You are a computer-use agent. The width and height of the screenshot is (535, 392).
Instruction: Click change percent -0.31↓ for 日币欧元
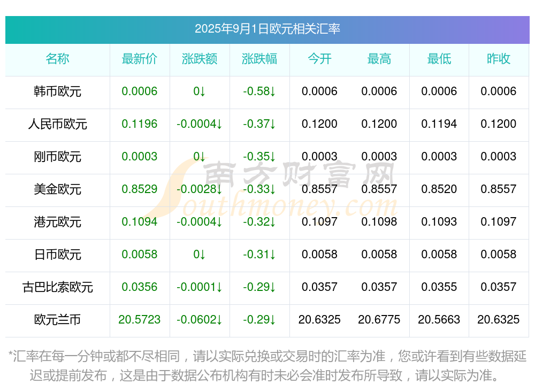[x=259, y=255]
